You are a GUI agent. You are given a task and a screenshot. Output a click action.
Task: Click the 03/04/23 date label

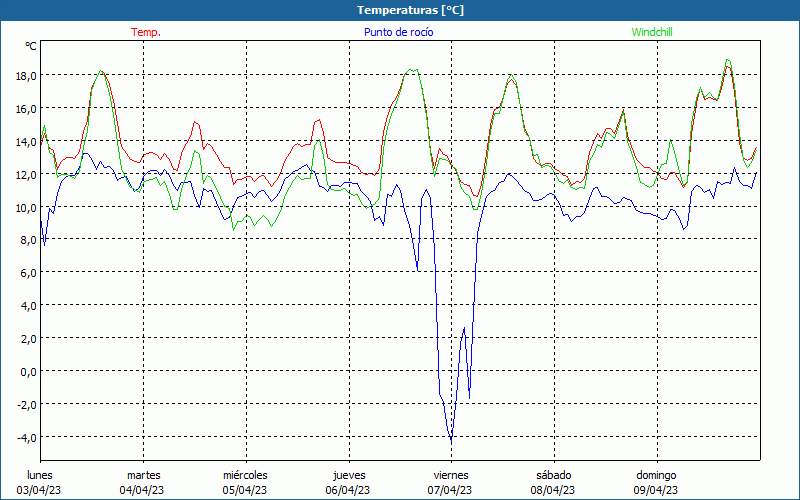pos(39,490)
